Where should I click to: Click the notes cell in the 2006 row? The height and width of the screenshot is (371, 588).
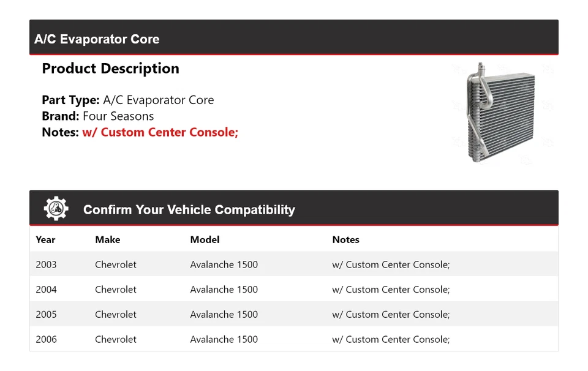click(391, 339)
